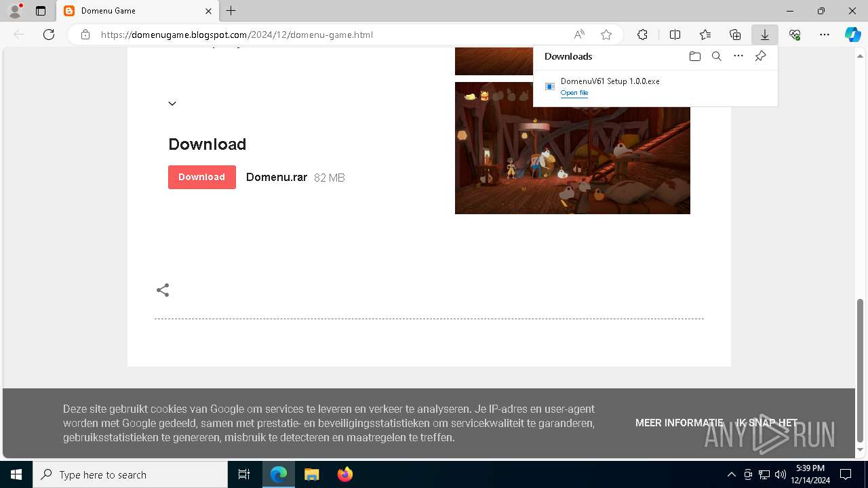This screenshot has height=488, width=868.
Task: Close the Domenu Game tab
Action: click(209, 11)
